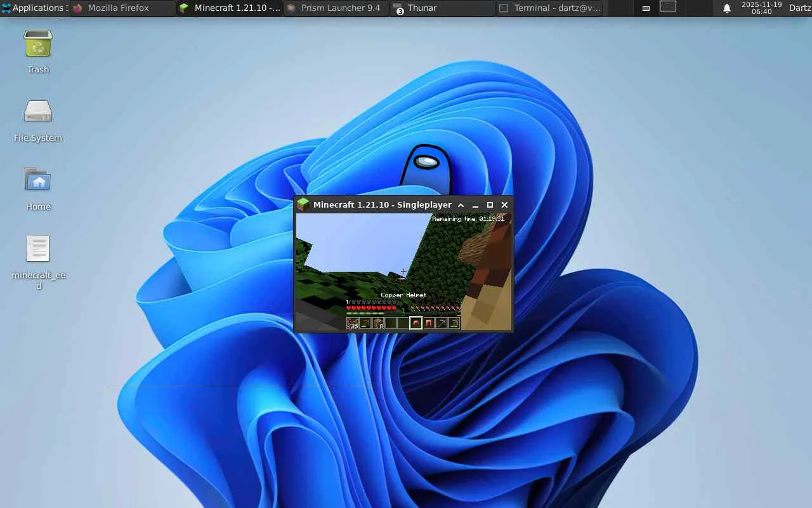Open the Dartz user menu
Screen dimensions: 812x508
click(x=800, y=8)
